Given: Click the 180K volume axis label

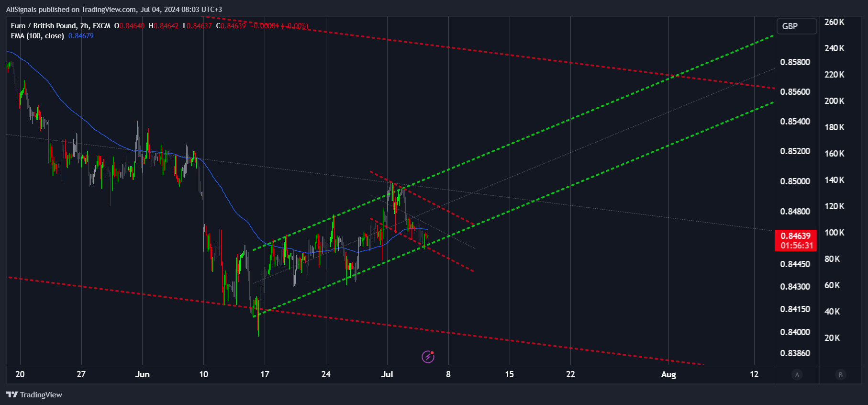Looking at the screenshot, I should pyautogui.click(x=834, y=127).
